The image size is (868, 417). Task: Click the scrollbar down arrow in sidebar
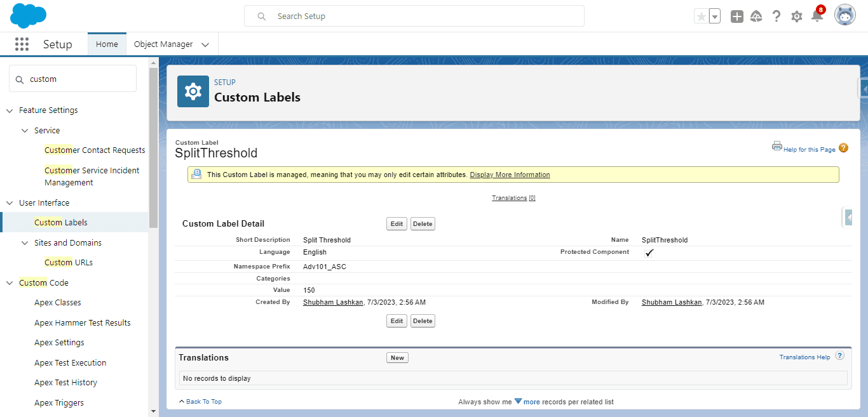click(153, 411)
